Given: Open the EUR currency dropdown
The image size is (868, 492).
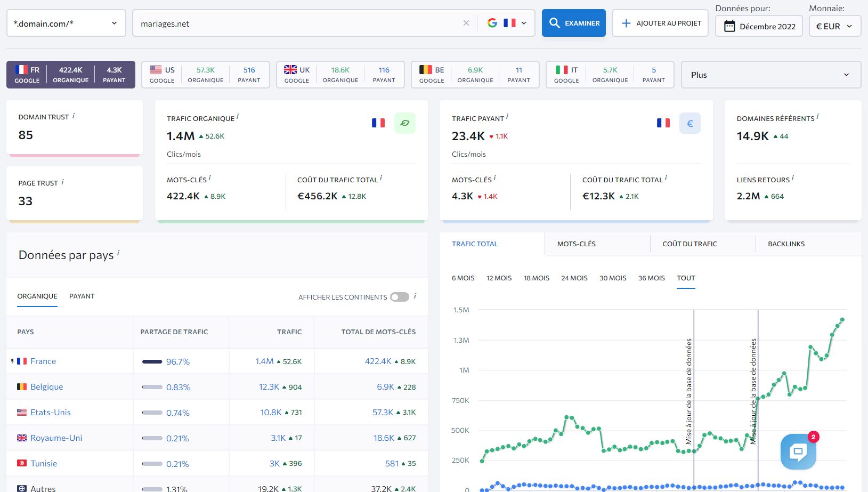Looking at the screenshot, I should (835, 26).
